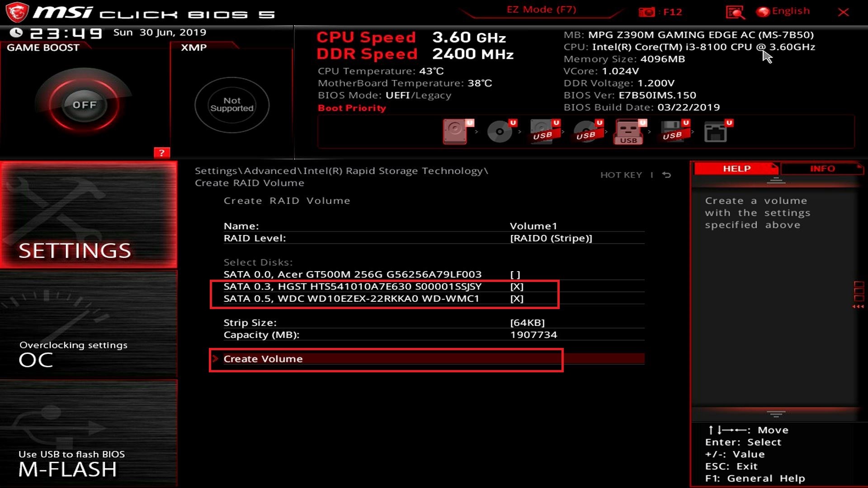This screenshot has width=868, height=488.
Task: Change the Strip Size 64KB option
Action: 527,323
